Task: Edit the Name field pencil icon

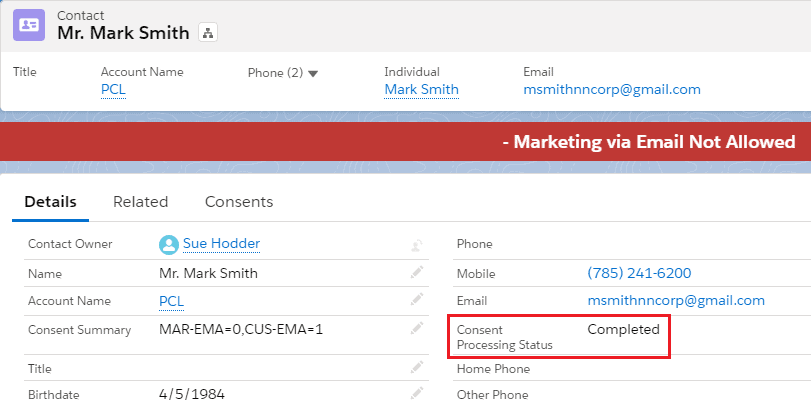Action: (x=417, y=272)
